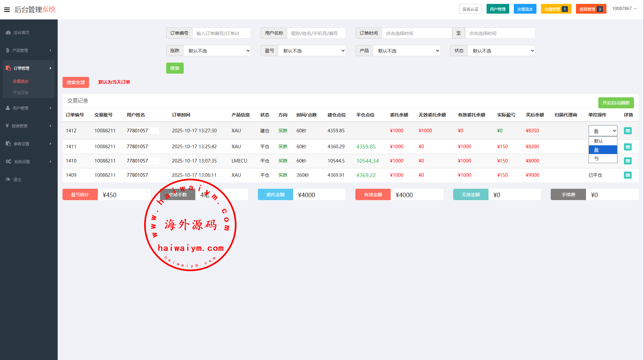Enable auto refresh with 开启自动刷新
Image resolution: width=644 pixels, height=360 pixels.
(x=615, y=103)
